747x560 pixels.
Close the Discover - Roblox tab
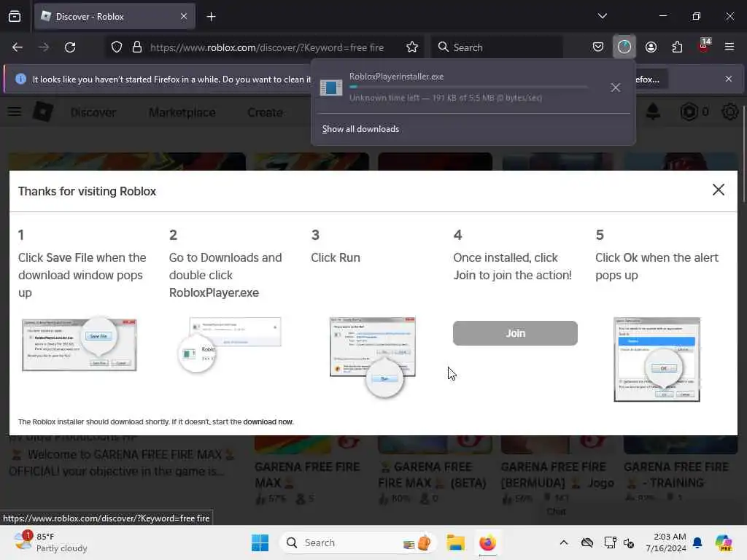pos(184,16)
